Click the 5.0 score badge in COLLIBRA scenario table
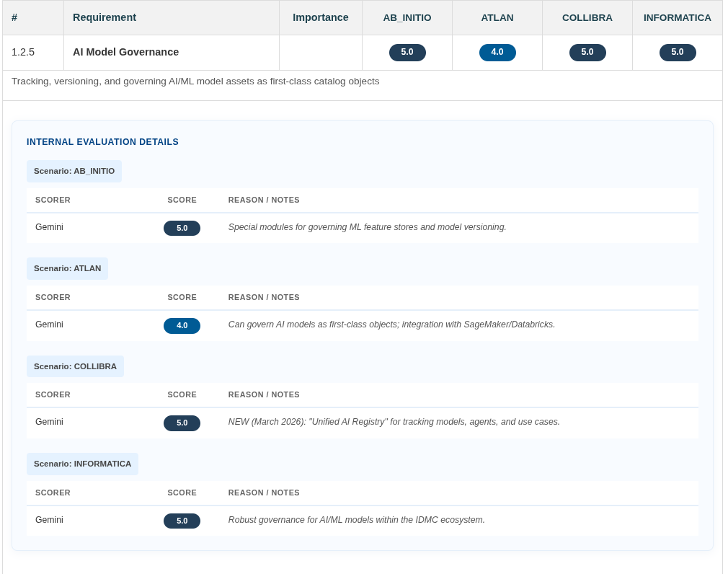 (x=182, y=423)
